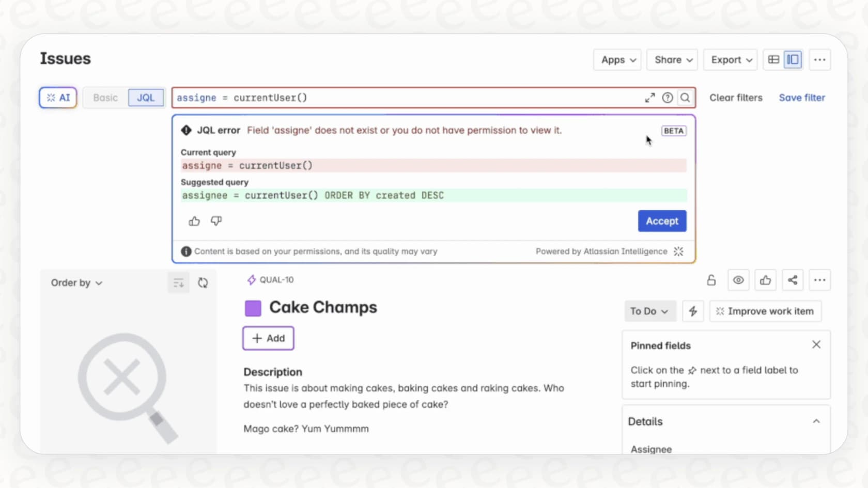
Task: Refresh the issue list
Action: click(203, 283)
